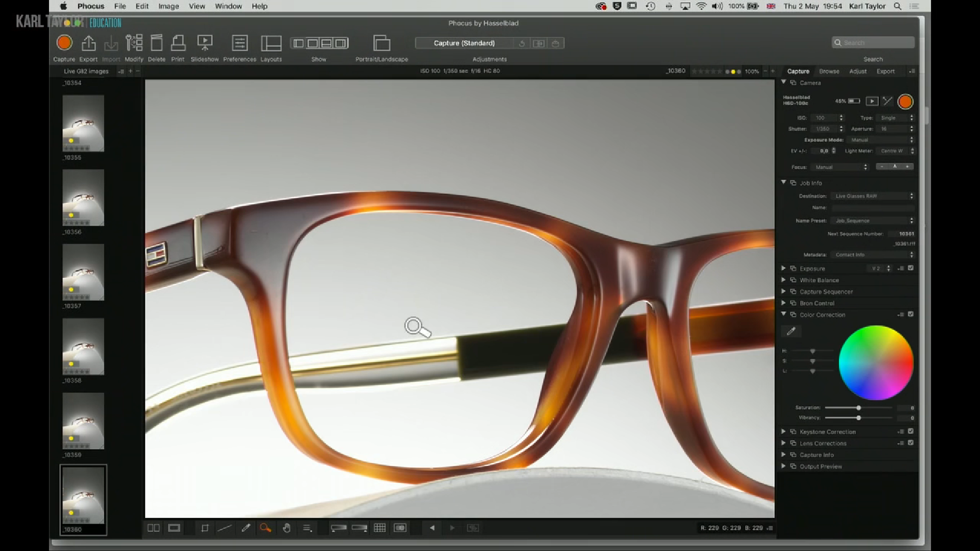Image resolution: width=980 pixels, height=551 pixels.
Task: Click the Export toolbar icon
Action: (88, 43)
